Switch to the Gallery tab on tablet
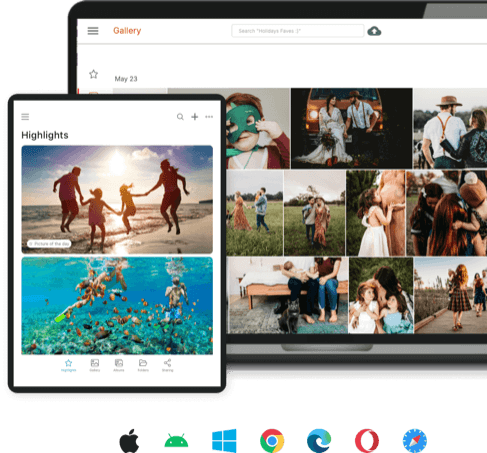 pyautogui.click(x=95, y=365)
